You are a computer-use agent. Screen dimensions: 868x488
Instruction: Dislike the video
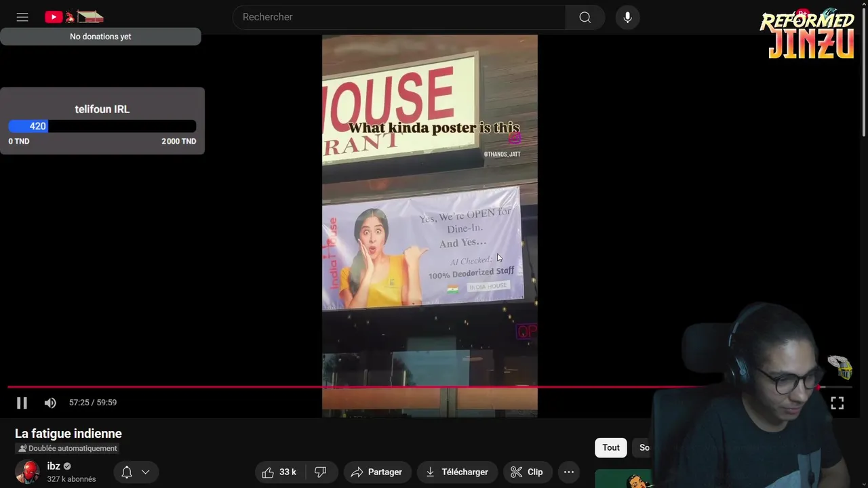pos(321,472)
